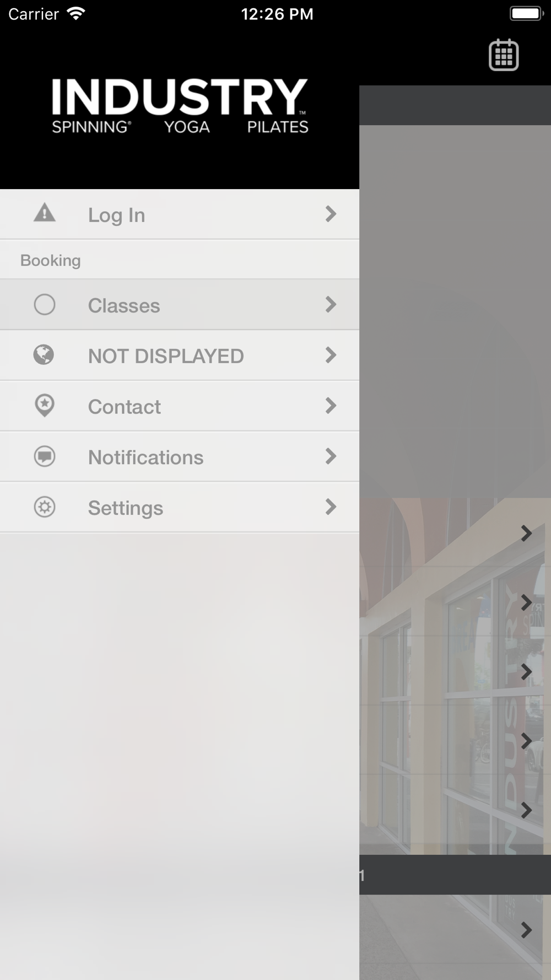Select the Classes menu item

(x=180, y=305)
